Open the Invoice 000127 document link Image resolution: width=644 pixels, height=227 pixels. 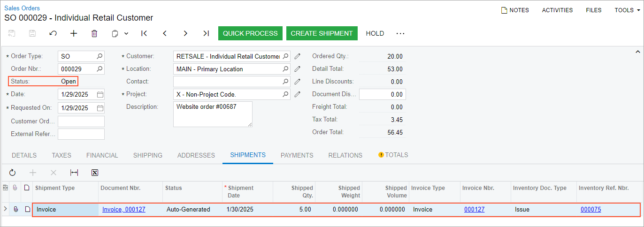tap(124, 210)
